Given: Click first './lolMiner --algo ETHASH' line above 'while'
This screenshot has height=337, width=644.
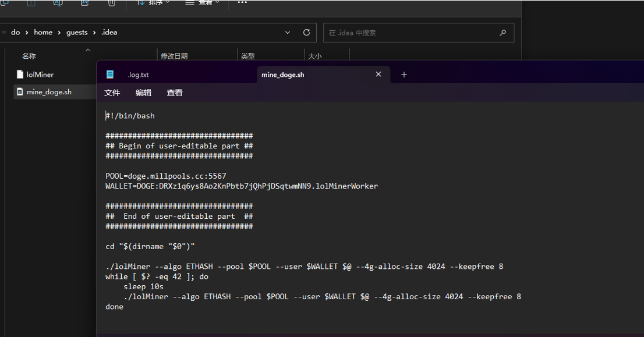Looking at the screenshot, I should (304, 267).
